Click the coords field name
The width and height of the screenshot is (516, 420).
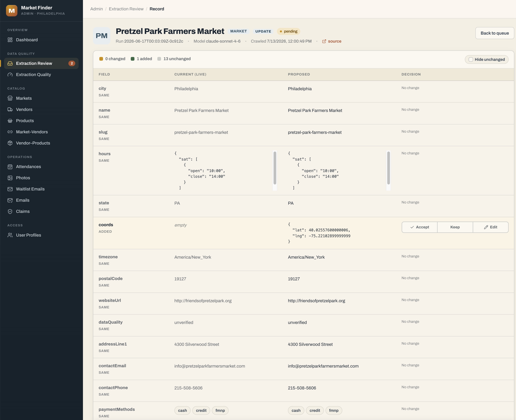(106, 225)
